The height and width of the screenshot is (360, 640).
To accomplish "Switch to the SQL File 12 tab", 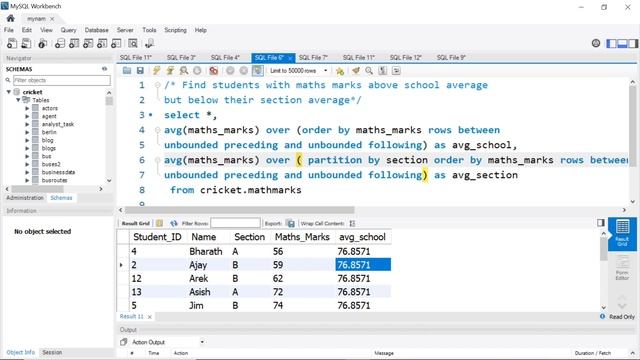I will click(405, 58).
